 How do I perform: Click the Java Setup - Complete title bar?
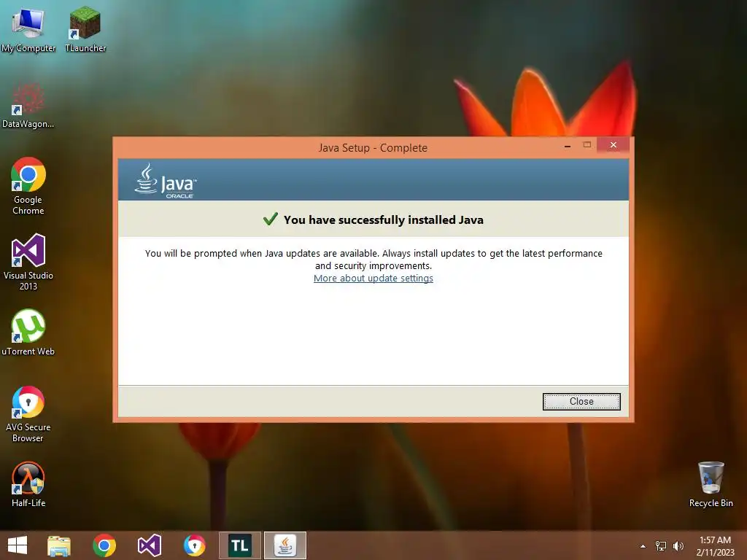click(373, 147)
